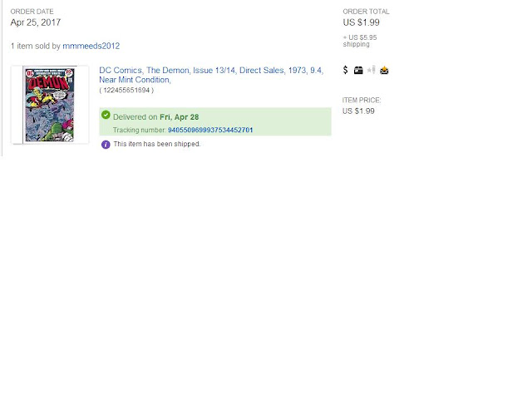Click the ITEM PRICE label

[362, 100]
